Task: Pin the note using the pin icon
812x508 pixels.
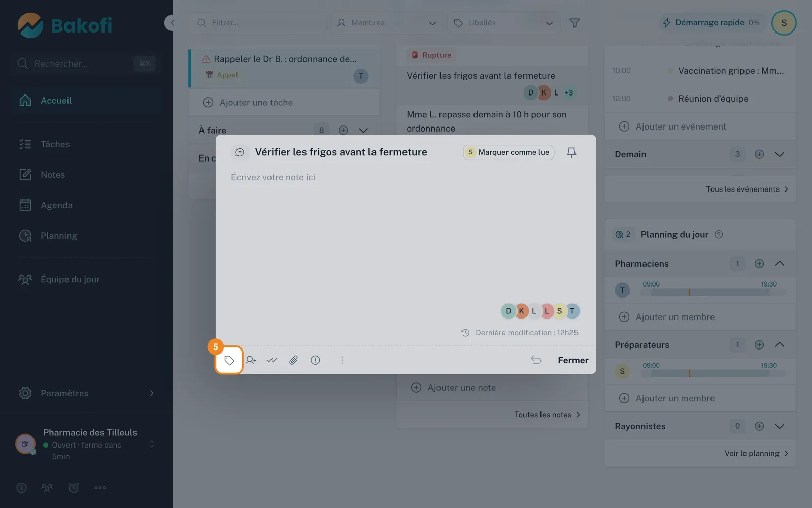Action: click(571, 152)
